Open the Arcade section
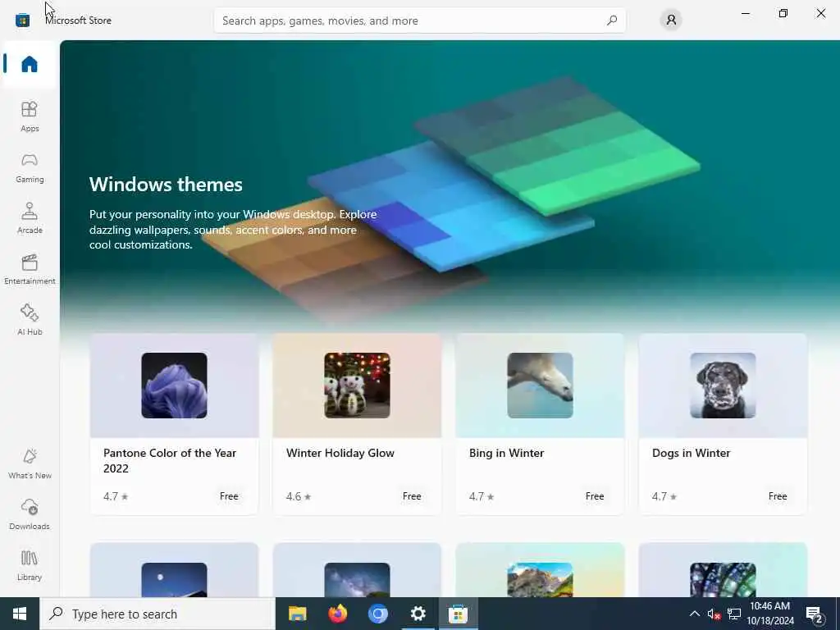This screenshot has height=630, width=840. 30,218
